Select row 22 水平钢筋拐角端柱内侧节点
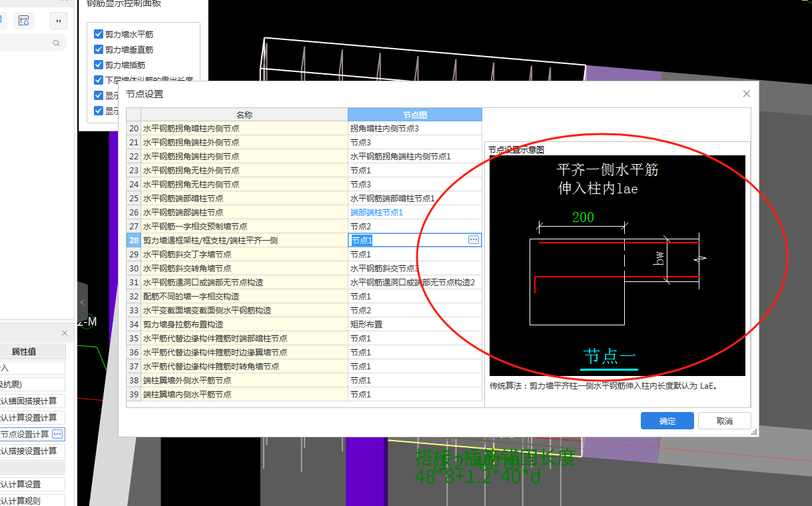 pos(244,156)
